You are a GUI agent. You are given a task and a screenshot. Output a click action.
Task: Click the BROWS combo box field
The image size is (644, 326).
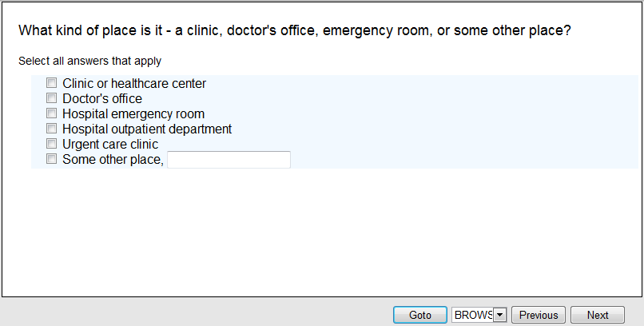472,315
